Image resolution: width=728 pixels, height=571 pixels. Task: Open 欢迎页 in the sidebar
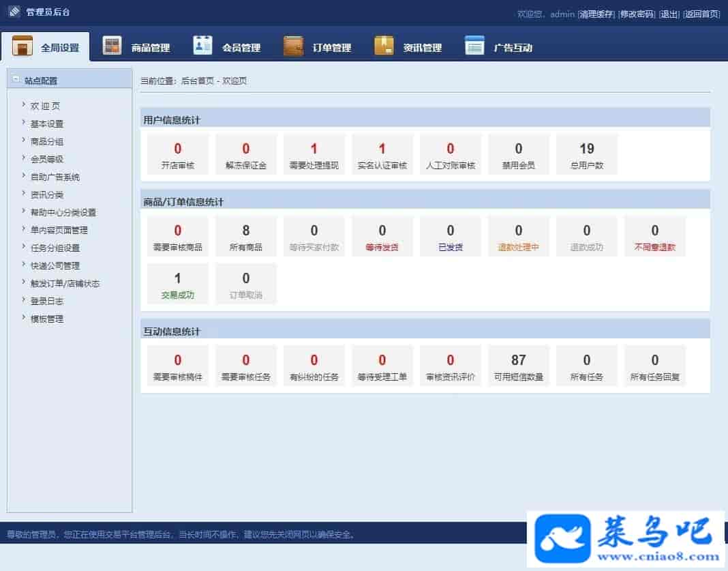45,106
